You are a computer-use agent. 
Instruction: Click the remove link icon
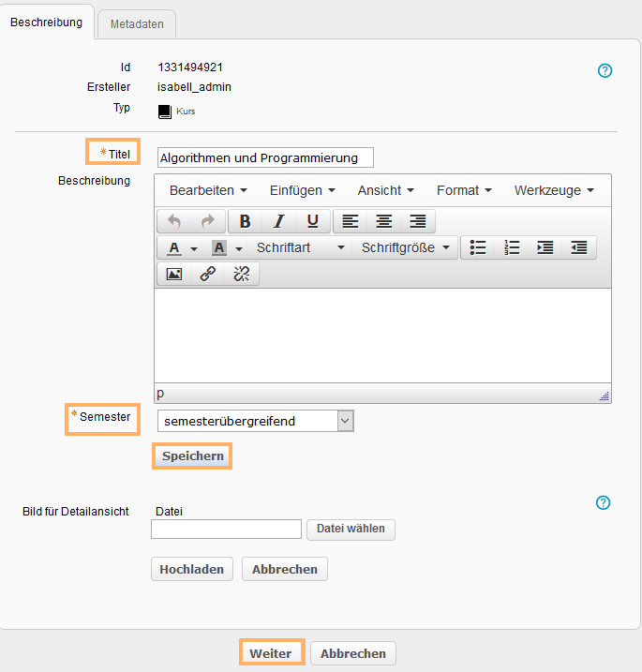[x=241, y=274]
